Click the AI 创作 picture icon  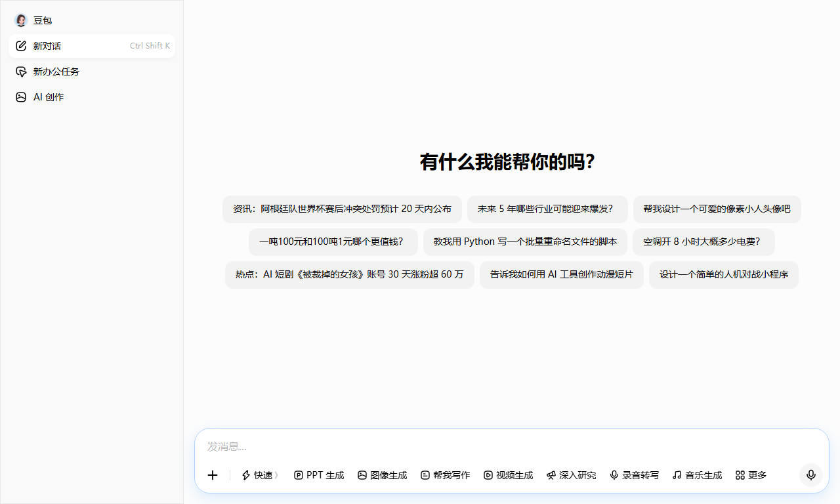(21, 97)
